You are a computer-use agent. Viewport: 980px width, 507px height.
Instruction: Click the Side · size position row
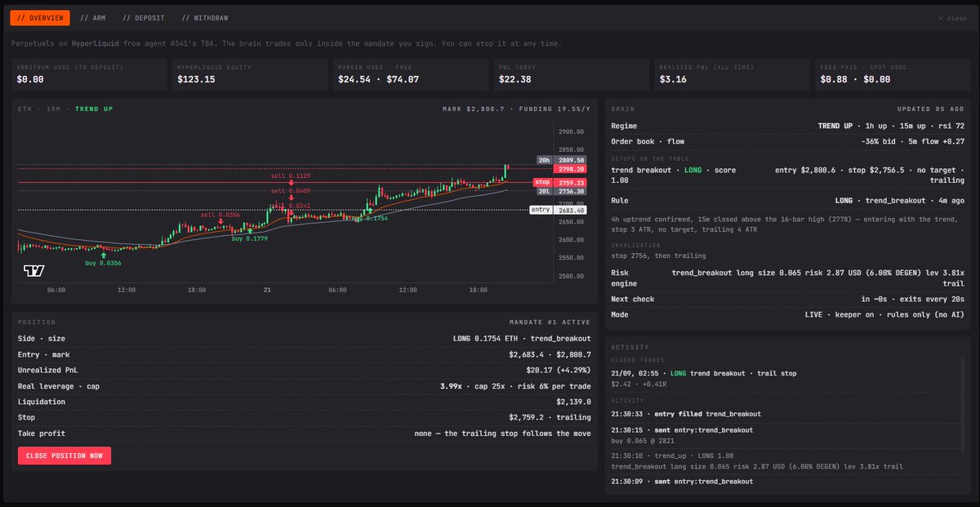pos(304,339)
